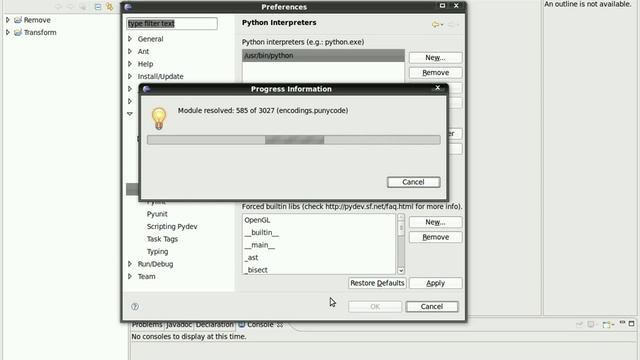
Task: Click New button for Python interpreters
Action: point(436,58)
